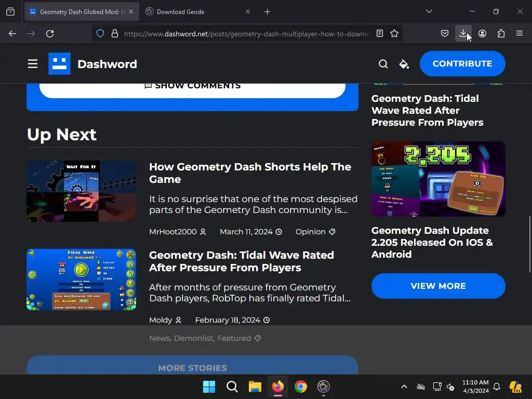
Task: Click the March 11, 2024 date
Action: (251, 232)
